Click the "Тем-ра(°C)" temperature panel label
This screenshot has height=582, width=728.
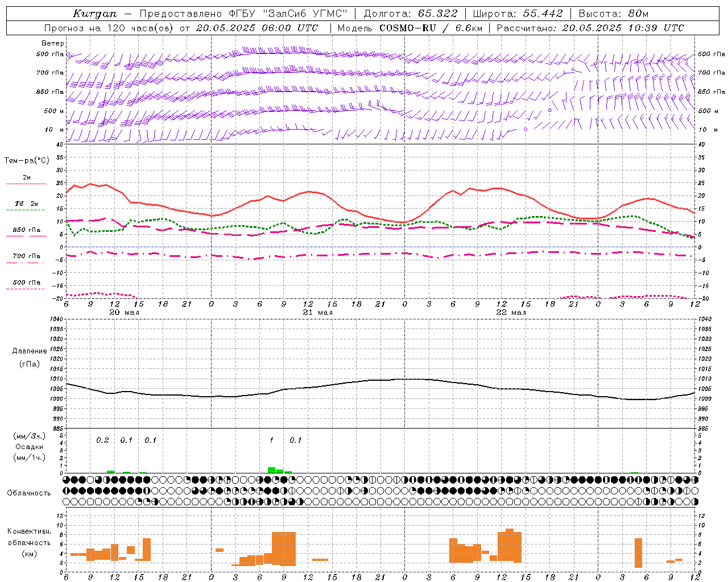(27, 161)
